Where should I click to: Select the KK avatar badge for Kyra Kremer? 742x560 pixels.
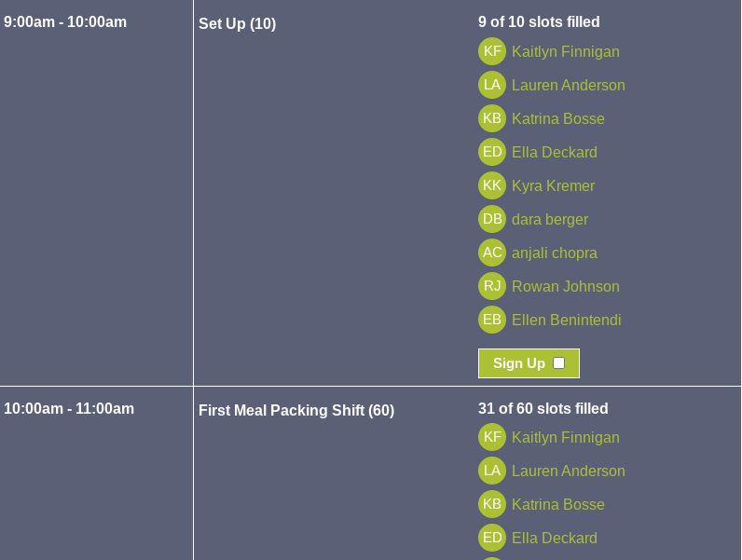click(x=492, y=185)
